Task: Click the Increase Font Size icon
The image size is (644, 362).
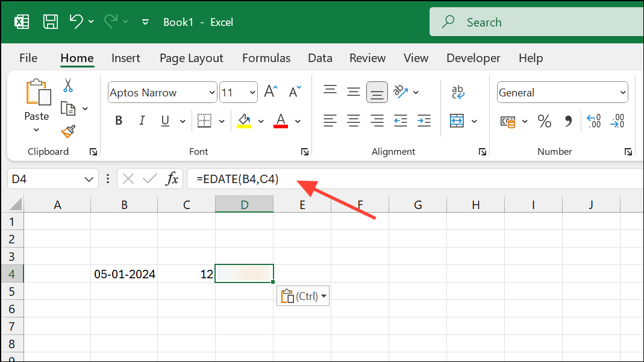Action: pyautogui.click(x=270, y=92)
